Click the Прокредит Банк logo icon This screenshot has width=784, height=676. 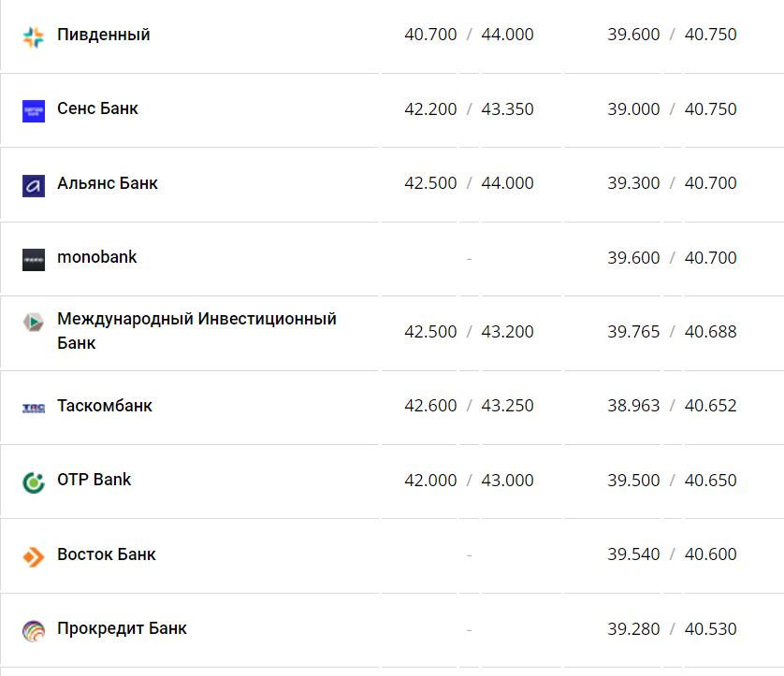pos(34,630)
